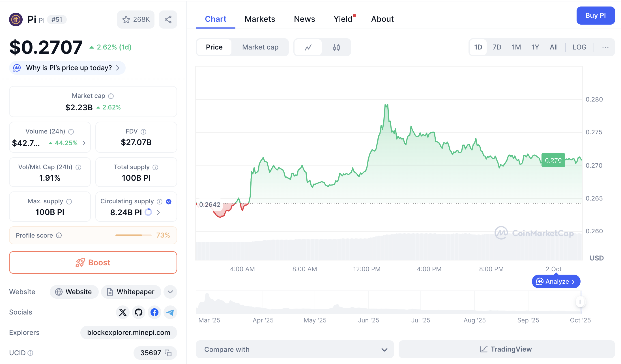Image resolution: width=621 pixels, height=364 pixels.
Task: Open Pi's Telegram social icon
Action: 170,312
